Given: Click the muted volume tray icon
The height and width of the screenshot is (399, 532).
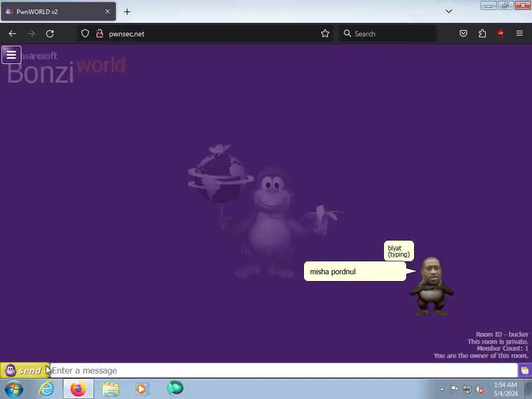Looking at the screenshot, I should pos(480,389).
